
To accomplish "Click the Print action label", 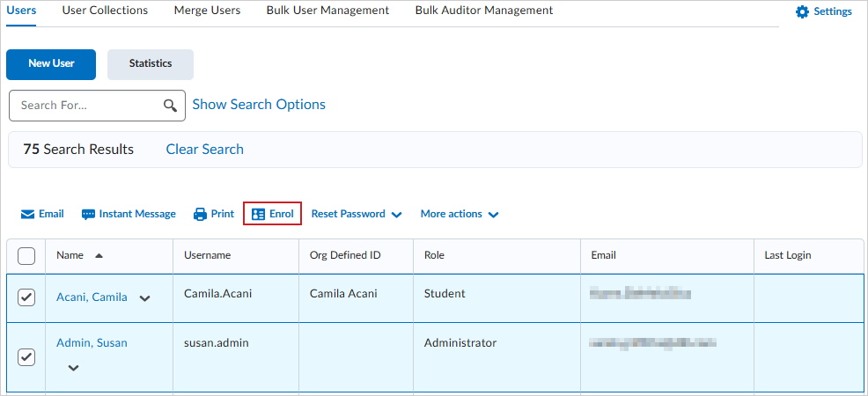I will coord(223,214).
